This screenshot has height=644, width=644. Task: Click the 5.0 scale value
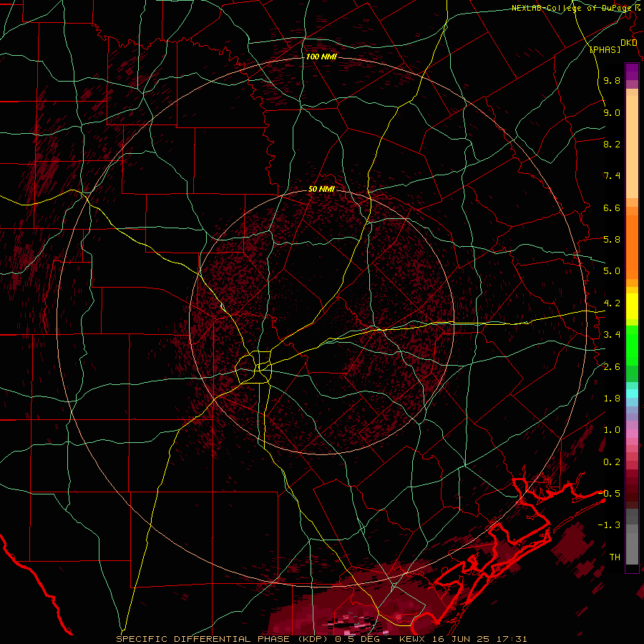point(612,271)
